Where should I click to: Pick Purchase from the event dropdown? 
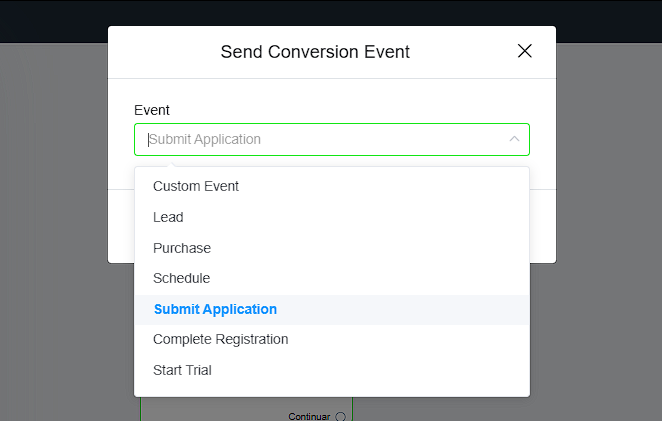point(182,248)
